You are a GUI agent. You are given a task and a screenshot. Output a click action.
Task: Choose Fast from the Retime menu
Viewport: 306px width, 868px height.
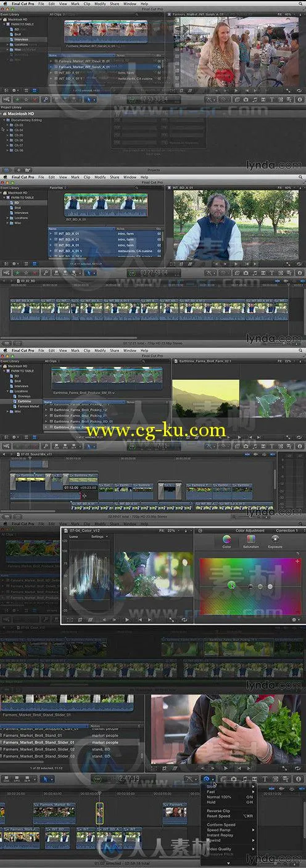[x=212, y=792]
